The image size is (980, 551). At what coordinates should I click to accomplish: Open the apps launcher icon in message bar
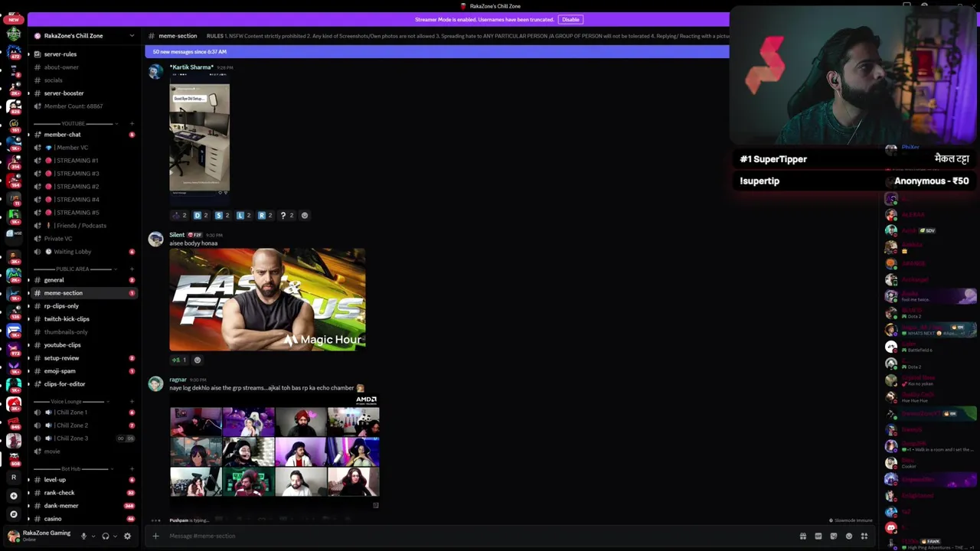[x=864, y=536]
